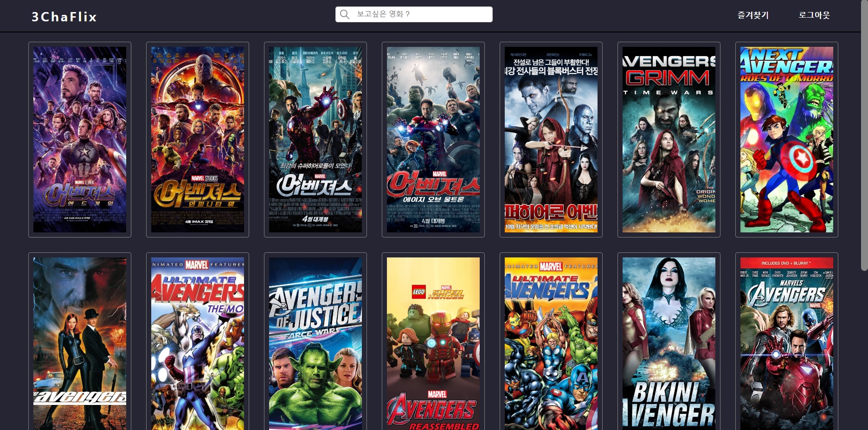The height and width of the screenshot is (430, 868).
Task: Open the Avengers: Age of Ultron movie
Action: point(433,141)
